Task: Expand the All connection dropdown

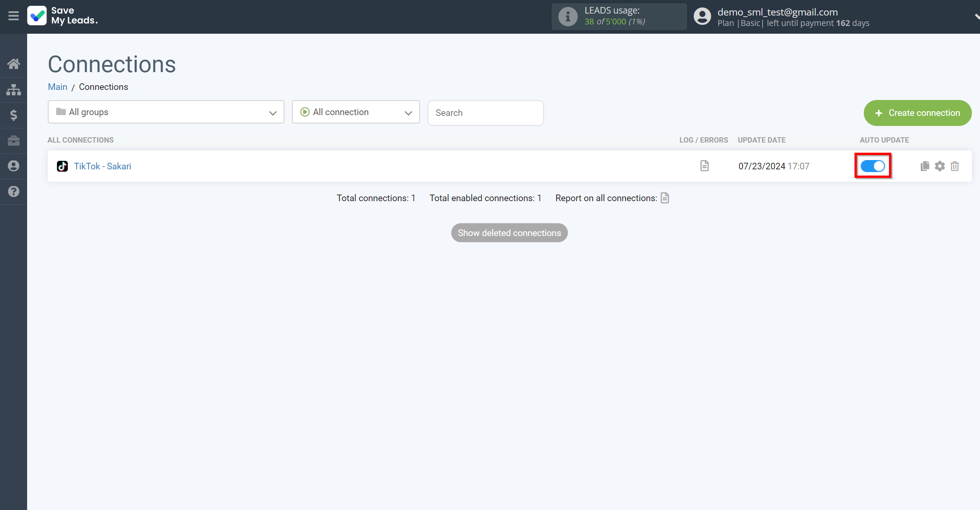Action: tap(356, 112)
